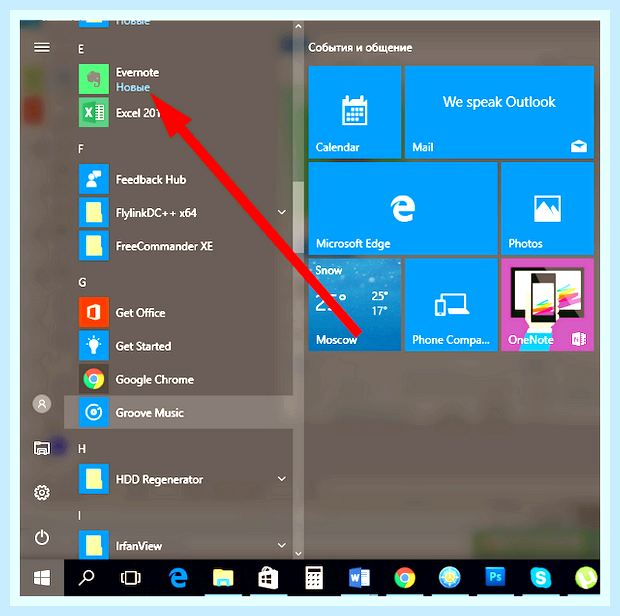The image size is (620, 616).
Task: Expand the FlylinkDC++ x64 folder chevron
Action: [x=282, y=212]
